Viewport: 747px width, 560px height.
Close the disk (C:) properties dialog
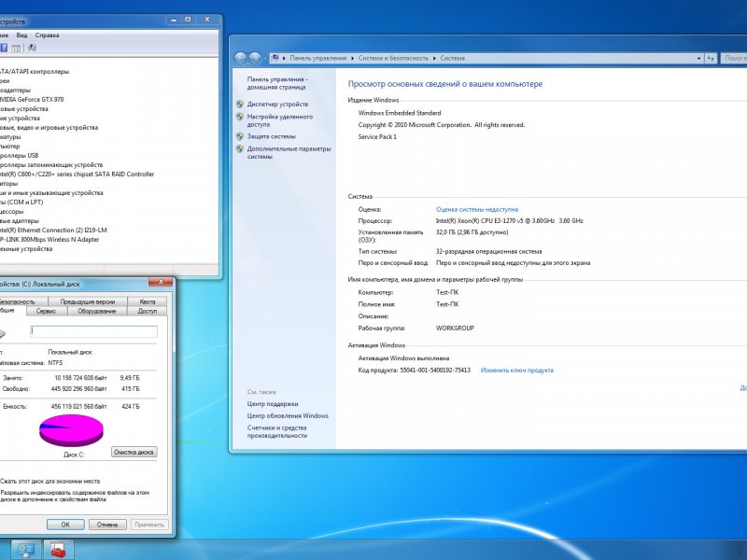(x=161, y=282)
